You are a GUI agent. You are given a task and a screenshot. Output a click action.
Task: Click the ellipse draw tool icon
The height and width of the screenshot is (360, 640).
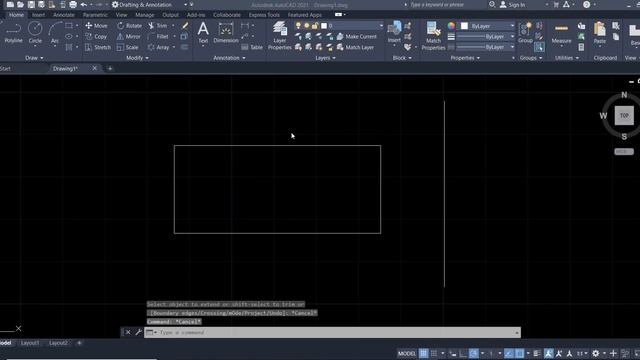[69, 36]
